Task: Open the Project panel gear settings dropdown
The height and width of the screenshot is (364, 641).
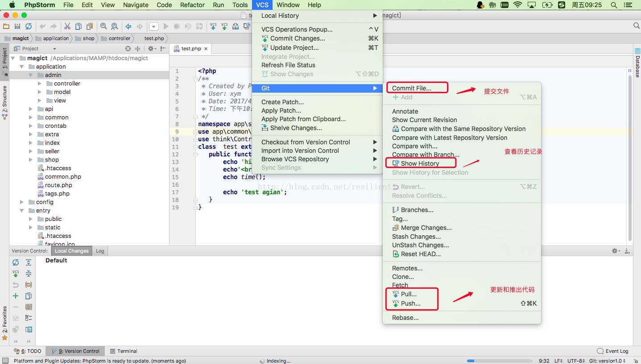Action: point(151,49)
